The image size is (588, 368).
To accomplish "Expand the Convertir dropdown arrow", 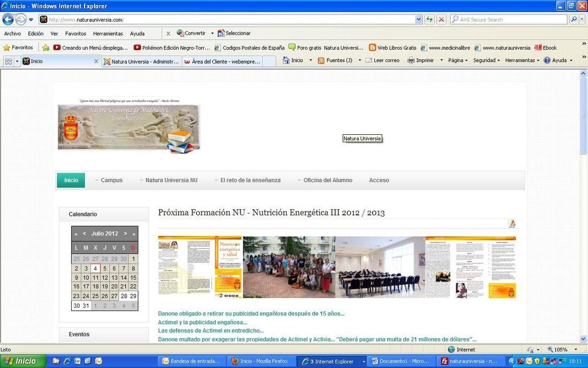I will click(x=212, y=33).
